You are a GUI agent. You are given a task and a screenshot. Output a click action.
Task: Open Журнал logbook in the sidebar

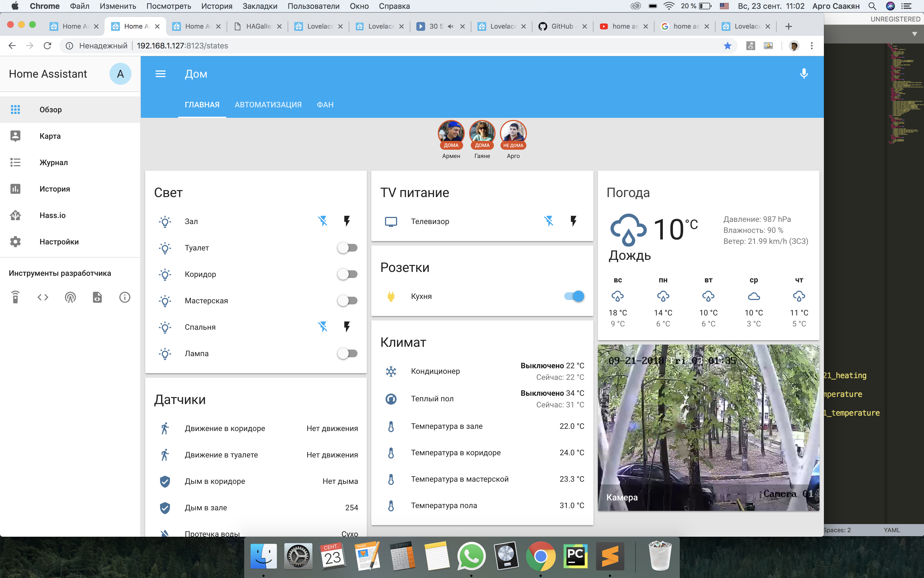pyautogui.click(x=70, y=162)
